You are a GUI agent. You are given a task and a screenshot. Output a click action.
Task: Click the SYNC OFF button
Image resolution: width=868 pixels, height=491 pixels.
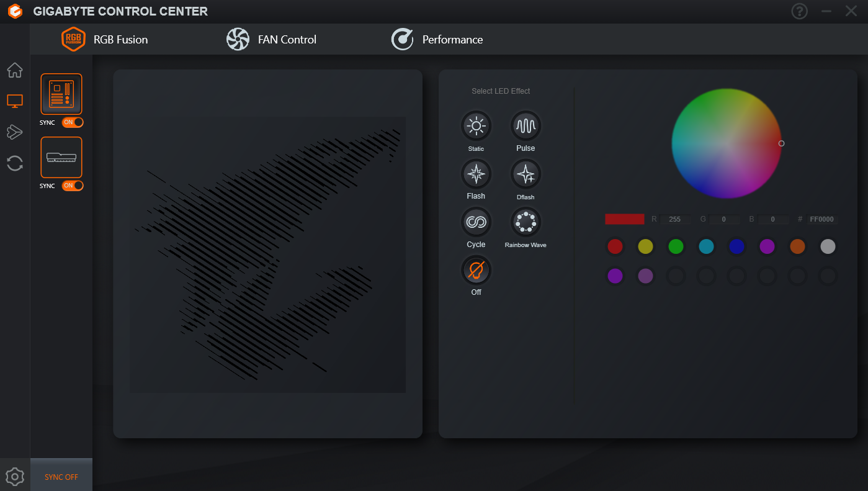pos(61,475)
